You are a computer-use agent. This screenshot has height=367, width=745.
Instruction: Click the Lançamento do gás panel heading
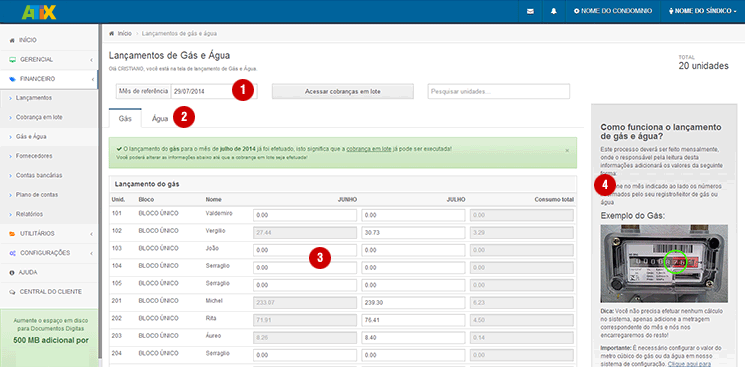147,184
